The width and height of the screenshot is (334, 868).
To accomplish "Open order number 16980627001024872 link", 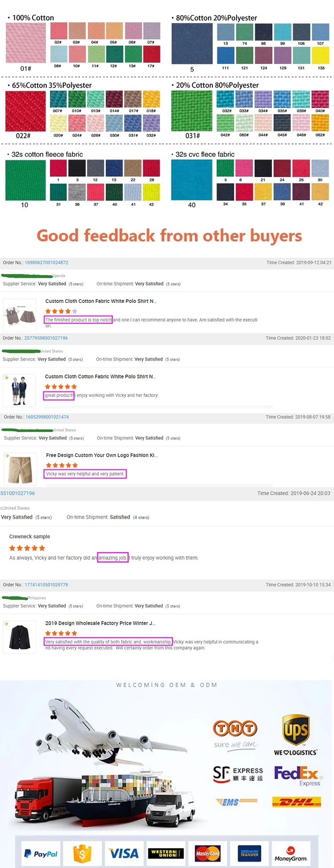I will (46, 263).
